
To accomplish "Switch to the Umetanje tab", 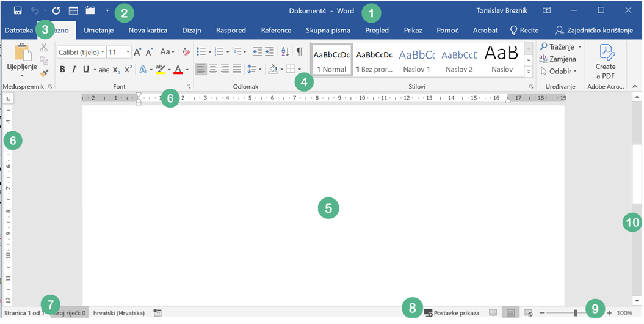I will [x=99, y=30].
